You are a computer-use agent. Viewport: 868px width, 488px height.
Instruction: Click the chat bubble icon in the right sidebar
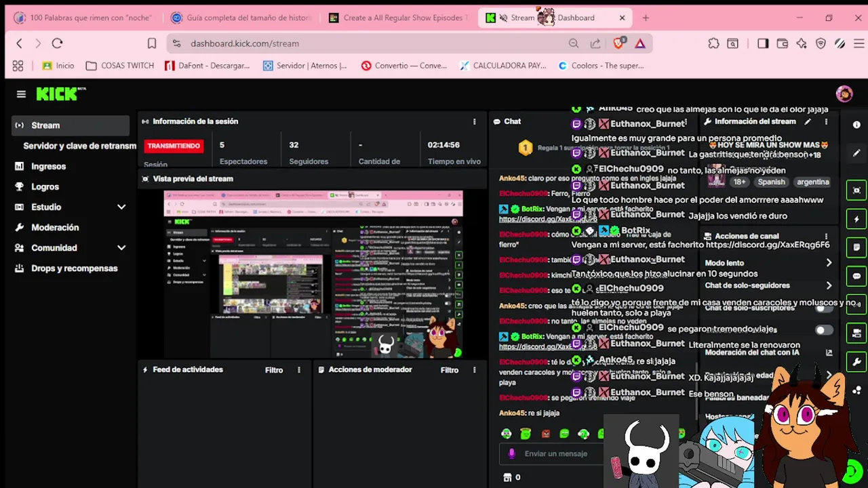point(856,277)
